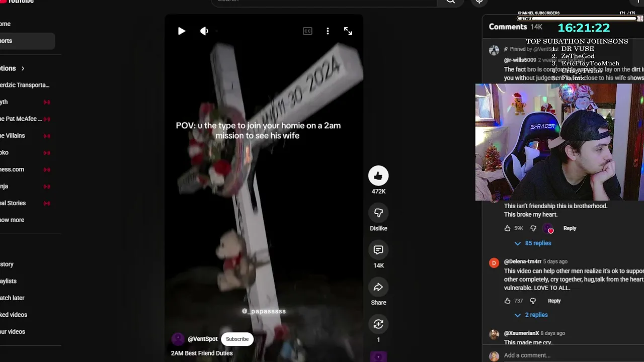
Task: Play the Shorts video
Action: point(182,31)
